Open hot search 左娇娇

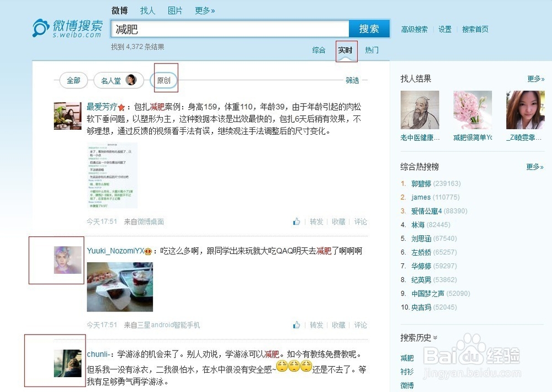(421, 252)
